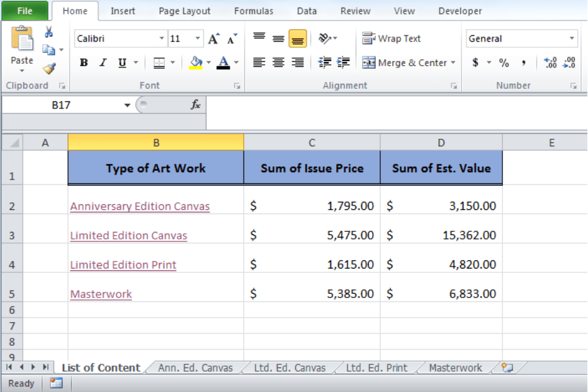588x392 pixels.
Task: Click the Cut scissors icon
Action: [x=48, y=32]
